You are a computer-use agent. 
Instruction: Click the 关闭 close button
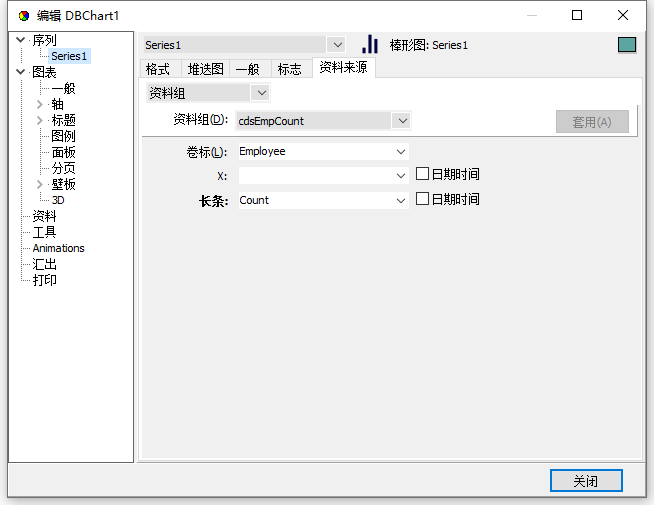pyautogui.click(x=586, y=481)
